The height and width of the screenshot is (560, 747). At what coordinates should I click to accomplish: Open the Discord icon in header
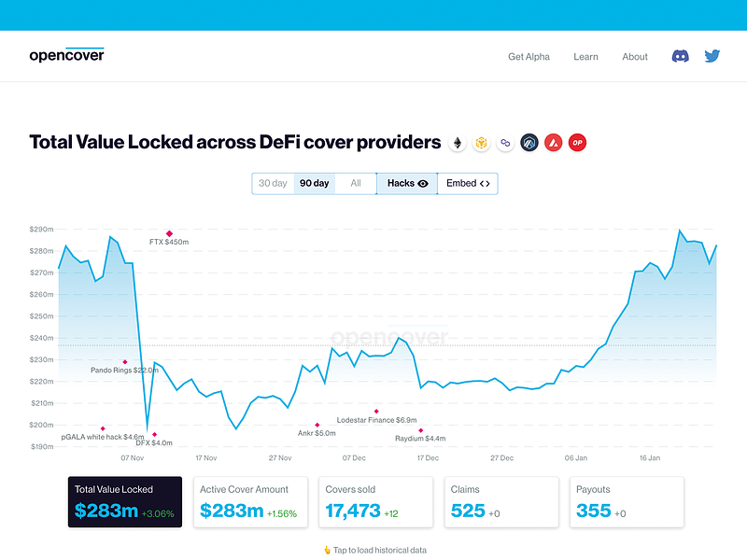[x=681, y=56]
